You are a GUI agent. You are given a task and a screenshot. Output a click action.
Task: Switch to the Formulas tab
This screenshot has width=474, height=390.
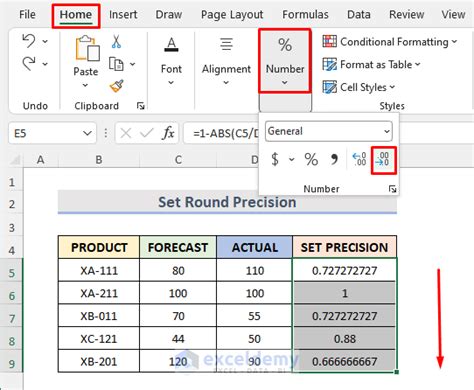[305, 15]
